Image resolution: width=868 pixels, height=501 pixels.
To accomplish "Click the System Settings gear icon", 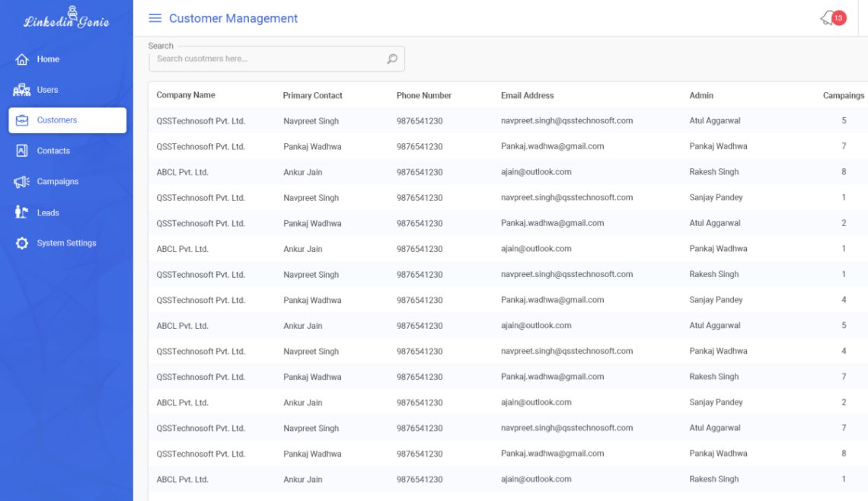I will tap(21, 243).
